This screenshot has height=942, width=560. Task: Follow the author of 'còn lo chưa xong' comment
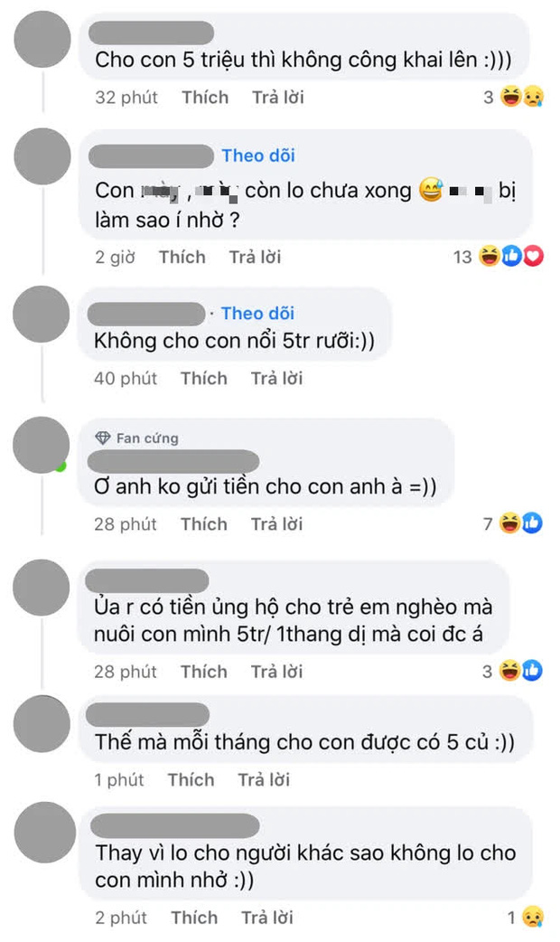(258, 155)
